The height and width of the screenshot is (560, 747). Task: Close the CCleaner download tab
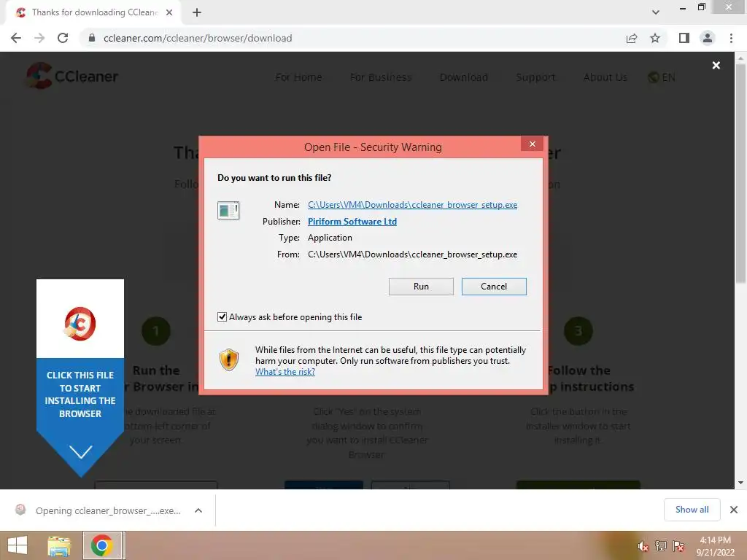click(x=169, y=12)
